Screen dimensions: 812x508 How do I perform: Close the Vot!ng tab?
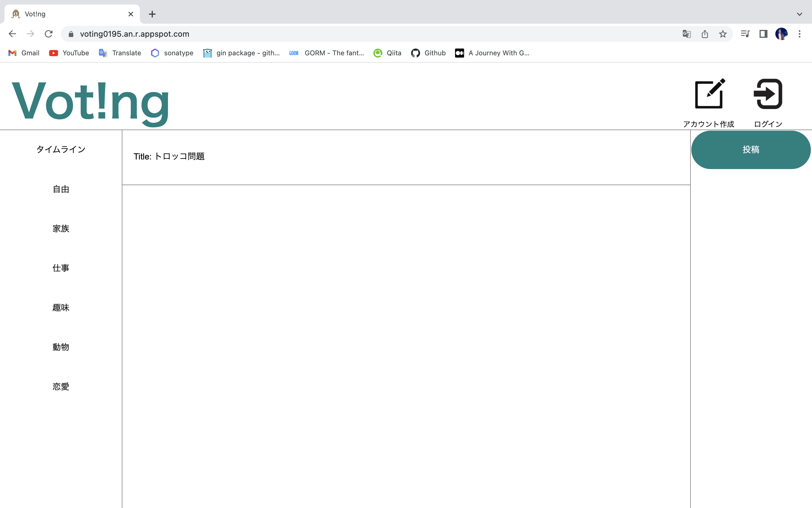point(131,14)
